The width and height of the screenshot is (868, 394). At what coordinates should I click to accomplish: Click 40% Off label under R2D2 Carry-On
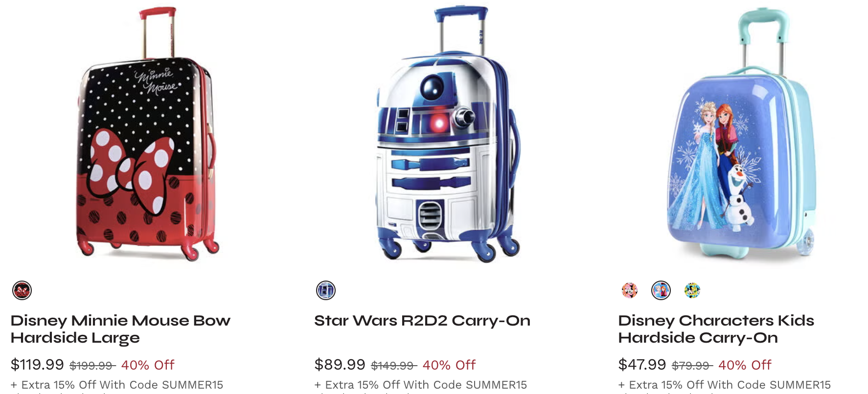(x=449, y=365)
